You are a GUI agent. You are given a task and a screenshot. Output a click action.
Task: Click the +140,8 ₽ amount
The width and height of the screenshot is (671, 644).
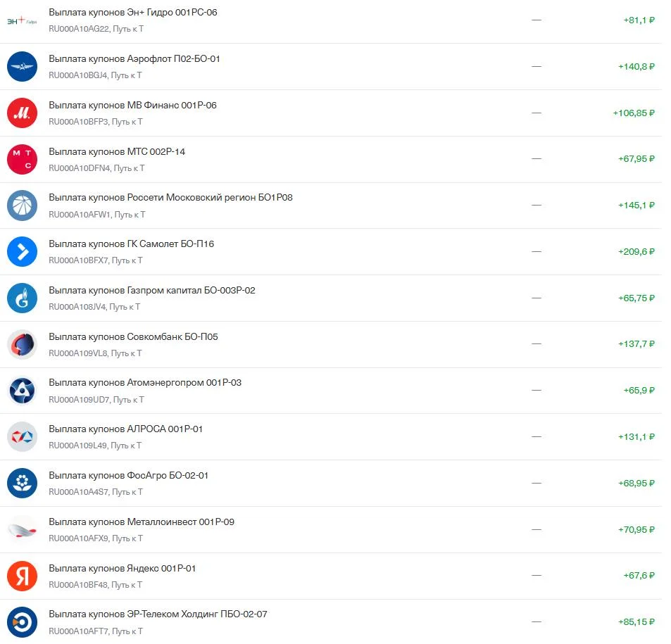(636, 67)
